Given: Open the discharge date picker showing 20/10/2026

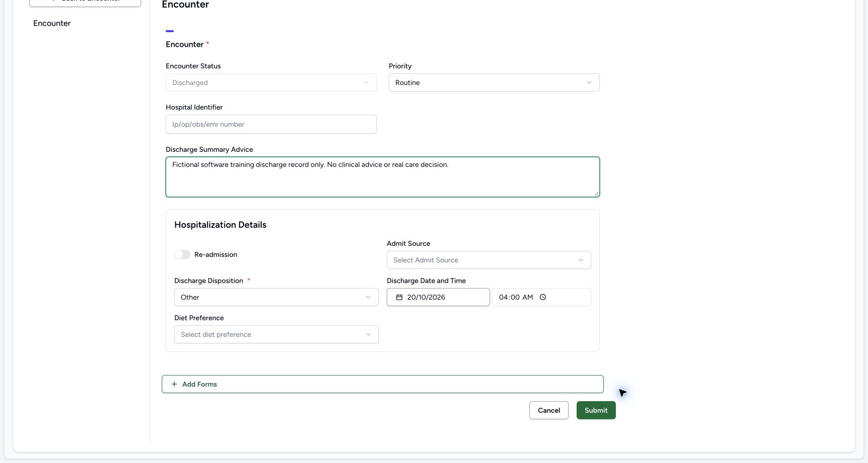Looking at the screenshot, I should [x=439, y=297].
